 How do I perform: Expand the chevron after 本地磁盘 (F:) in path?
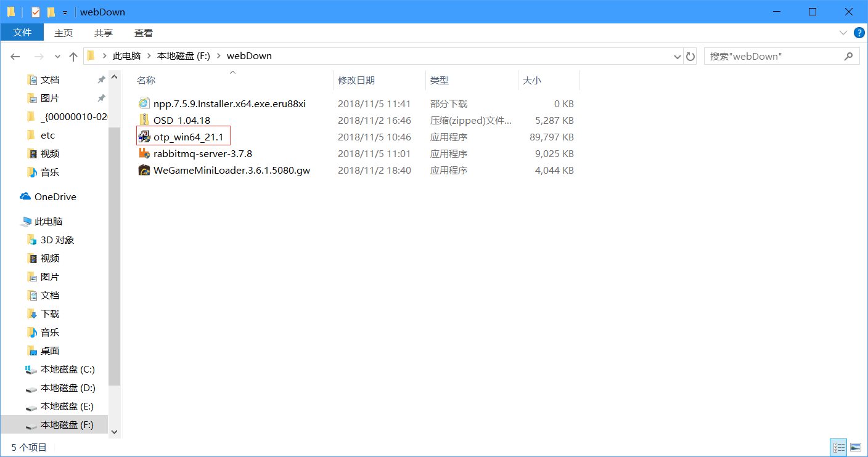click(x=218, y=56)
